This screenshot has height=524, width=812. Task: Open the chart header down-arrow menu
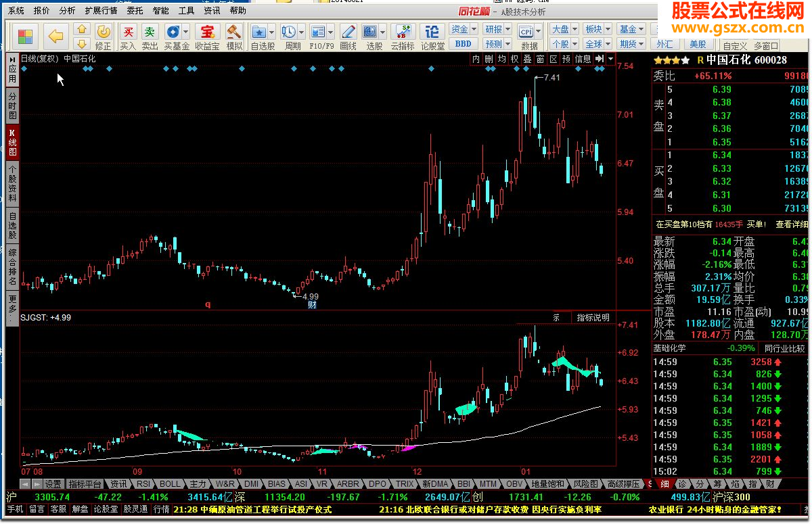click(610, 59)
